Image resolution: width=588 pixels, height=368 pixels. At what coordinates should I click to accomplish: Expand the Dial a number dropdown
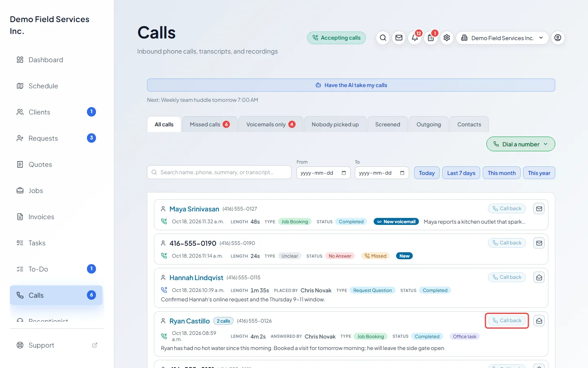click(521, 144)
